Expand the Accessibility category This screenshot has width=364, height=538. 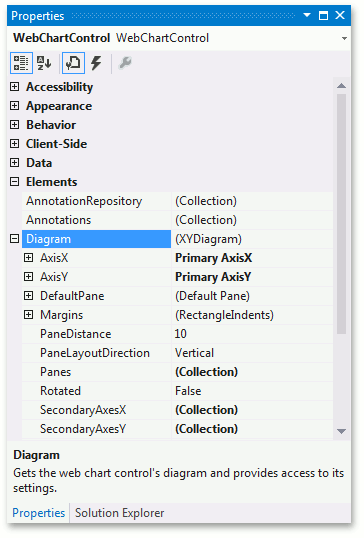tap(14, 87)
